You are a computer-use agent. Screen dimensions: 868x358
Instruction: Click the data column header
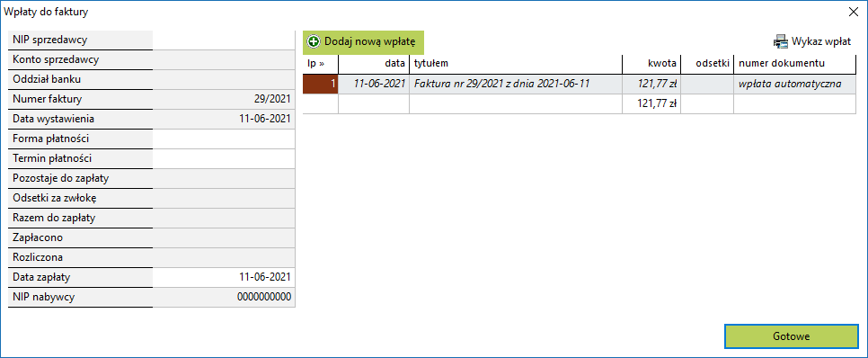(x=374, y=64)
